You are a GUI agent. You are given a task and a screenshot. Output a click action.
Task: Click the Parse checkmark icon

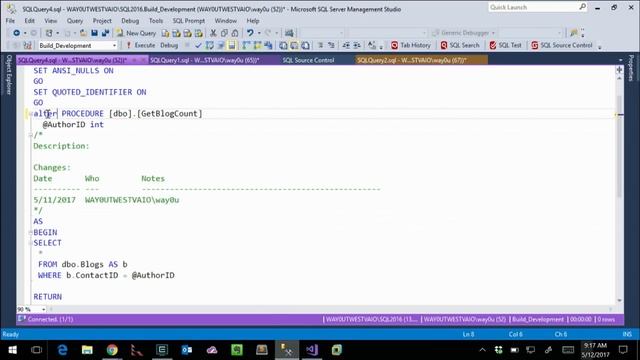[198, 45]
